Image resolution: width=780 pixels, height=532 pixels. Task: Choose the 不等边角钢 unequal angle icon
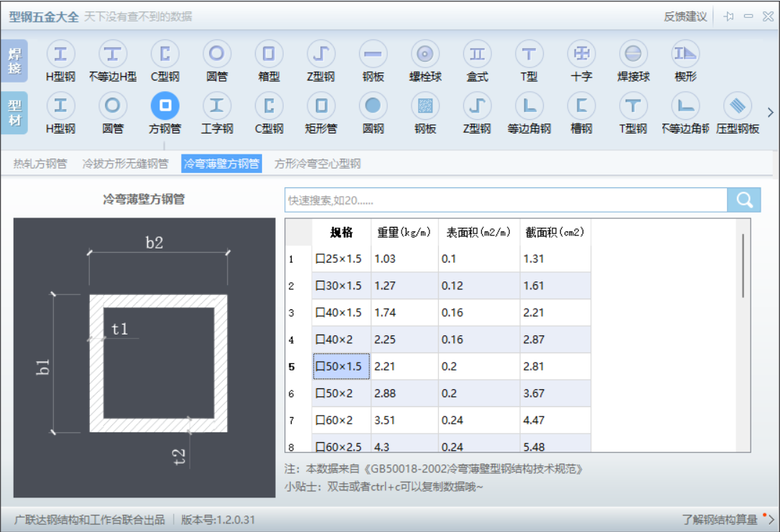tap(685, 106)
